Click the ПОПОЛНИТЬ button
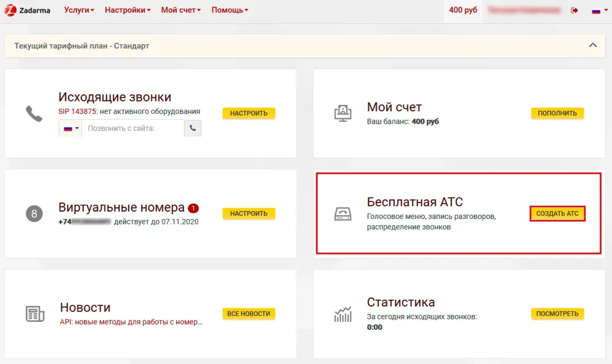612x364 pixels. 558,113
